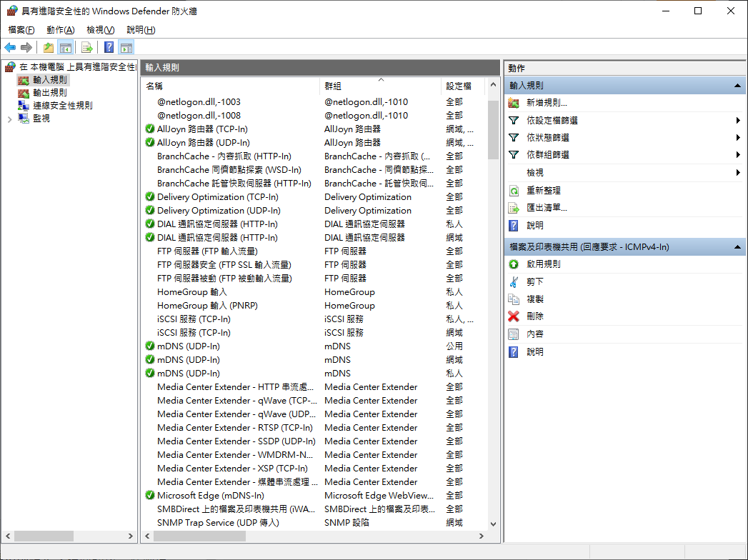The width and height of the screenshot is (748, 560).
Task: Click the green check of AllJoyn 路由器 (TCP-In)
Action: (150, 129)
